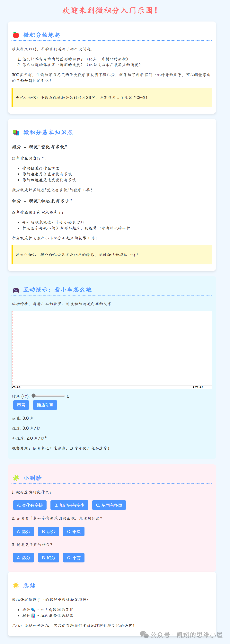Click the 0秒 axis label
The image size is (230, 644).
coord(16,387)
